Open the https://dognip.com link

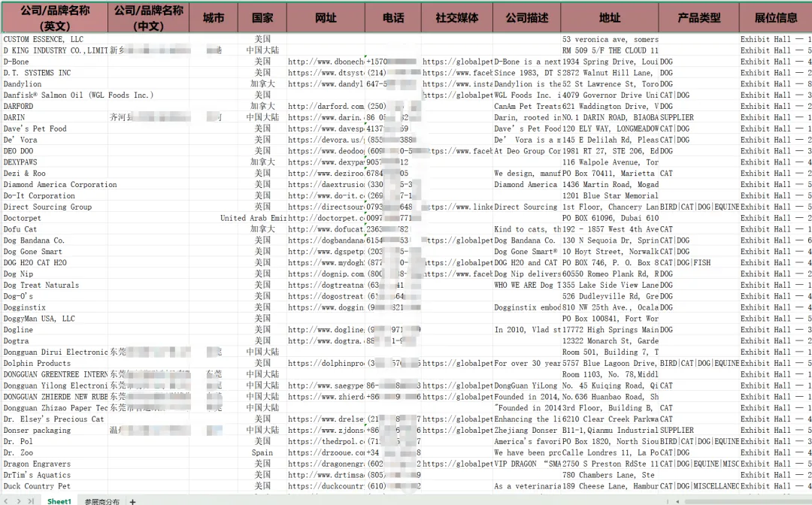tap(326, 274)
